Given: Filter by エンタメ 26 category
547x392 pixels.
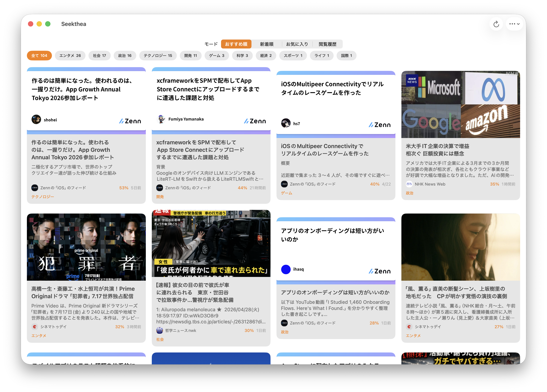Looking at the screenshot, I should click(x=70, y=56).
